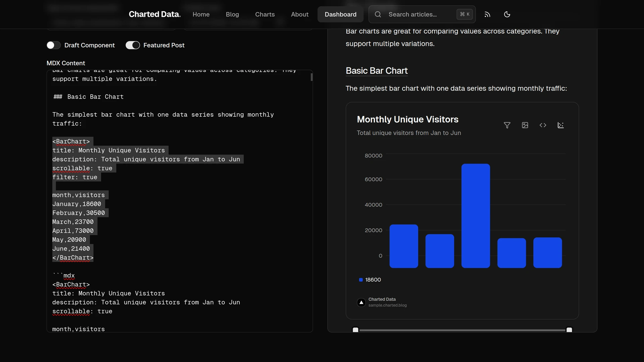The height and width of the screenshot is (362, 644).
Task: Open the Charts nav item
Action: point(265,14)
